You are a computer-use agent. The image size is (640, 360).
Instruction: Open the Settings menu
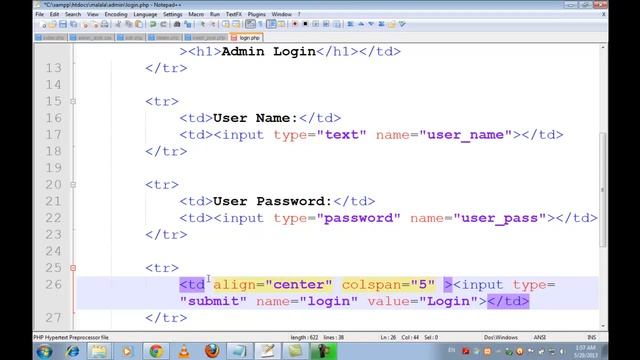(173, 14)
